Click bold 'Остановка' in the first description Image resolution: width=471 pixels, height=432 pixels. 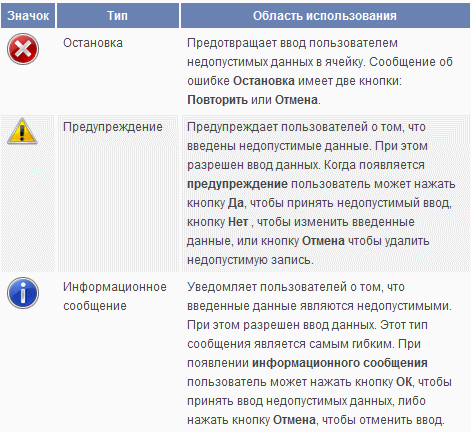click(263, 81)
